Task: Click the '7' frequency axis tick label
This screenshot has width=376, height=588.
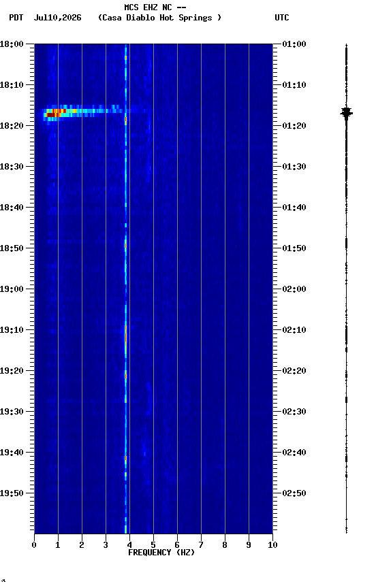Action: click(x=201, y=545)
